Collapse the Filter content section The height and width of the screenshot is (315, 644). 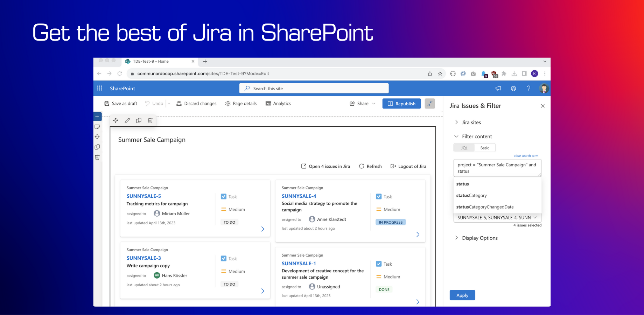coord(473,136)
